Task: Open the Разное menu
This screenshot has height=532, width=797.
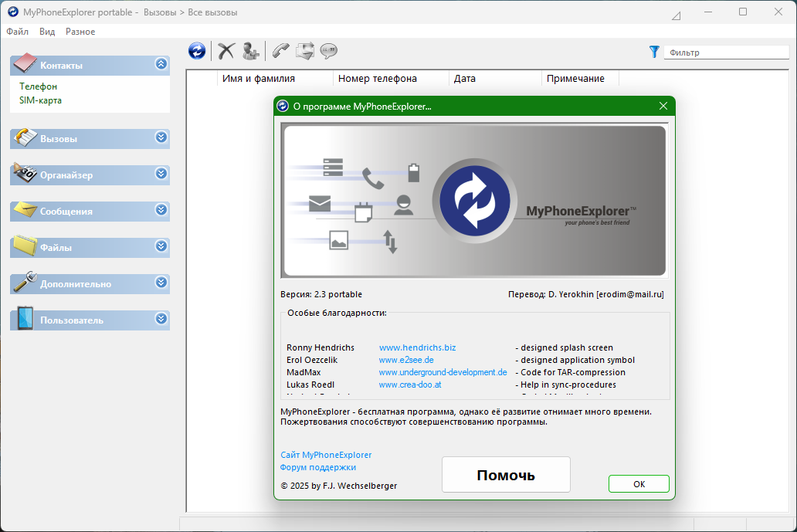Action: 80,32
